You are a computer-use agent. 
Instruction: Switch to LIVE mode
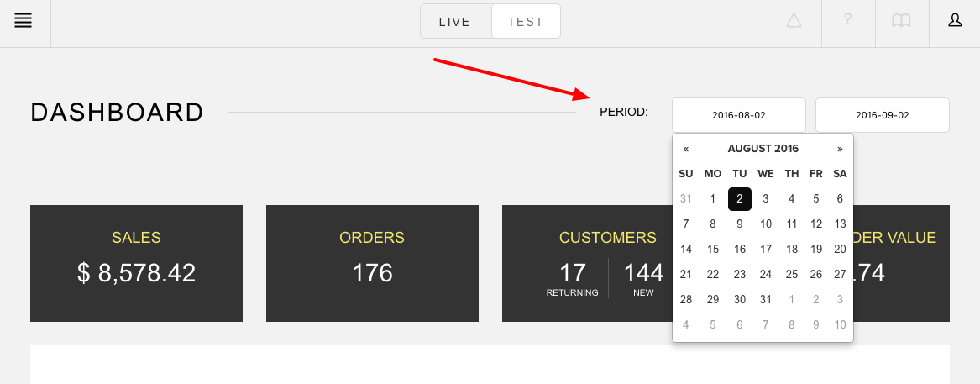[455, 22]
